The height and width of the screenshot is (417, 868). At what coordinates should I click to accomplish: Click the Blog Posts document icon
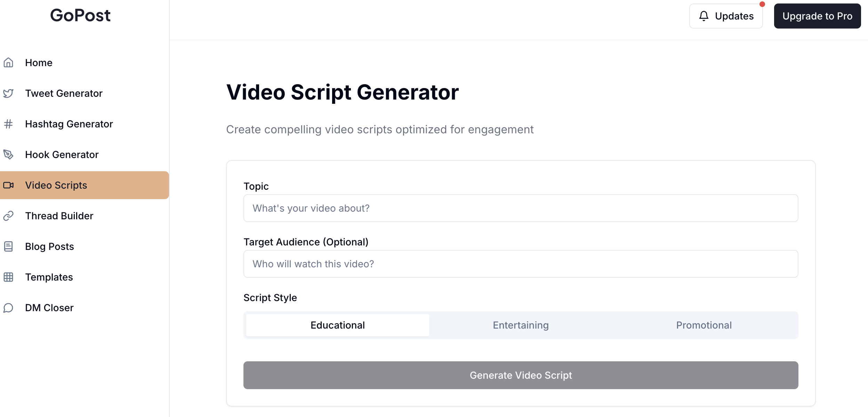coord(8,246)
